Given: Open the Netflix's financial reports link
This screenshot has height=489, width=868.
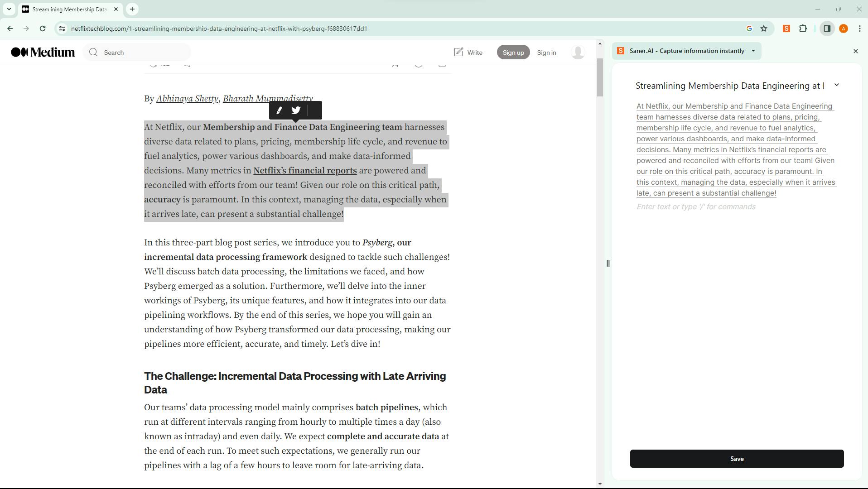Looking at the screenshot, I should (x=305, y=171).
